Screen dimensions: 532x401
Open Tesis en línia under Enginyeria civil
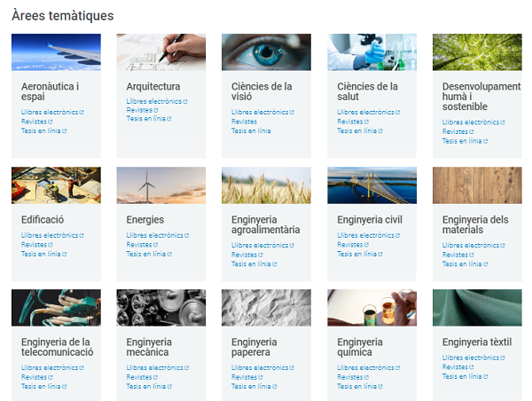tap(360, 254)
